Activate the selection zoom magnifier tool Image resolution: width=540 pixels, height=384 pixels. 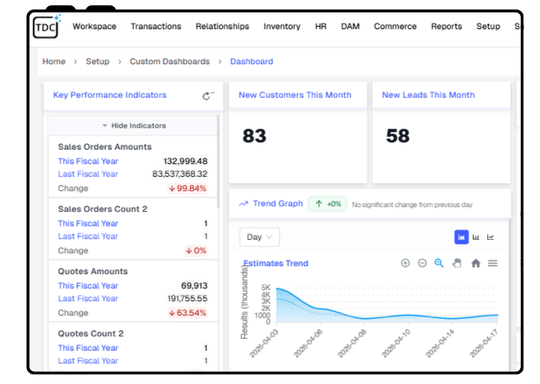pyautogui.click(x=439, y=263)
